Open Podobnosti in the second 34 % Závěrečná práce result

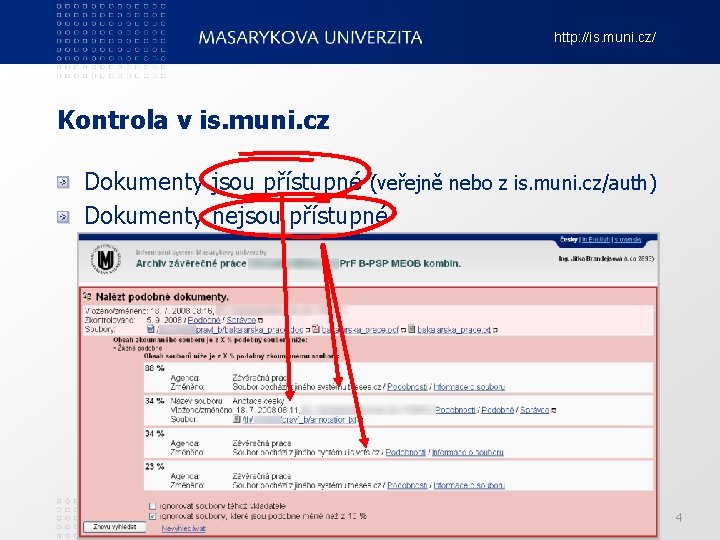406,452
